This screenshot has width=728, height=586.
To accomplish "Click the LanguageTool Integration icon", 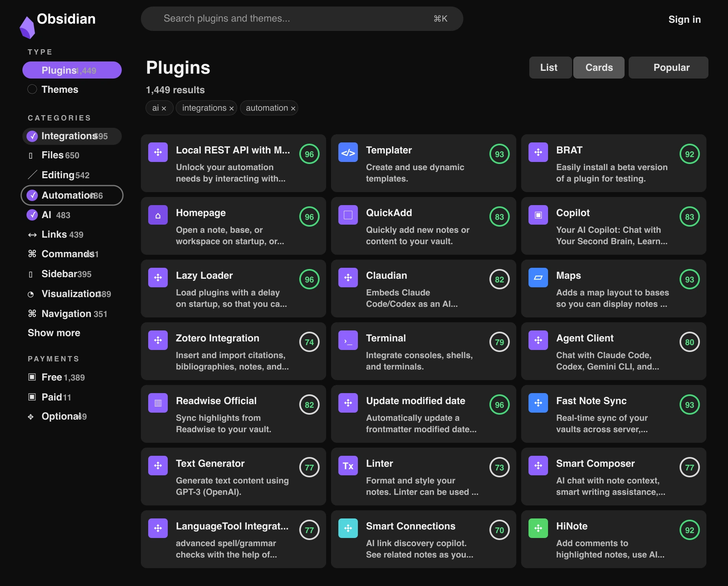I will point(158,528).
